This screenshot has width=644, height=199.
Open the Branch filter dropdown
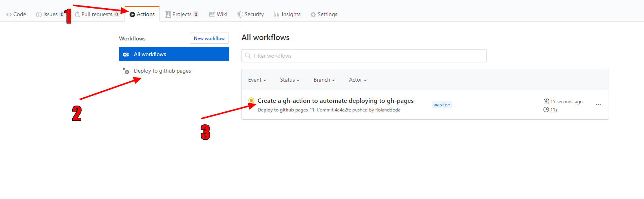click(x=324, y=80)
